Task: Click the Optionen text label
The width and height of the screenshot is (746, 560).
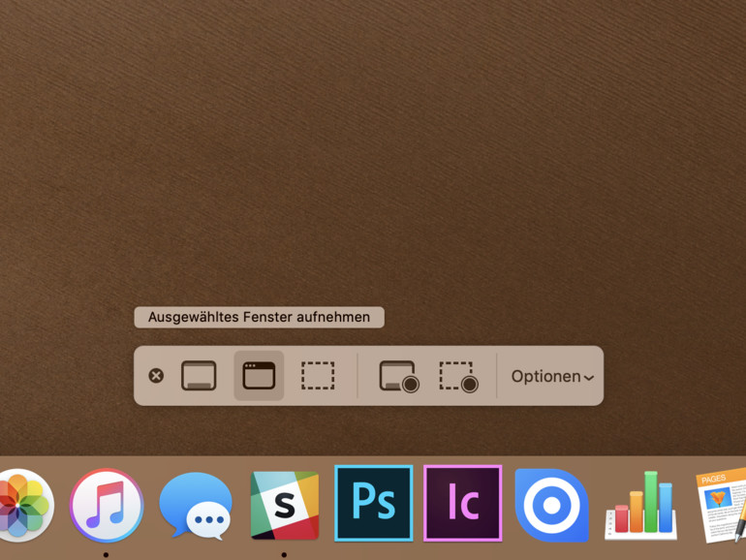Action: point(545,376)
